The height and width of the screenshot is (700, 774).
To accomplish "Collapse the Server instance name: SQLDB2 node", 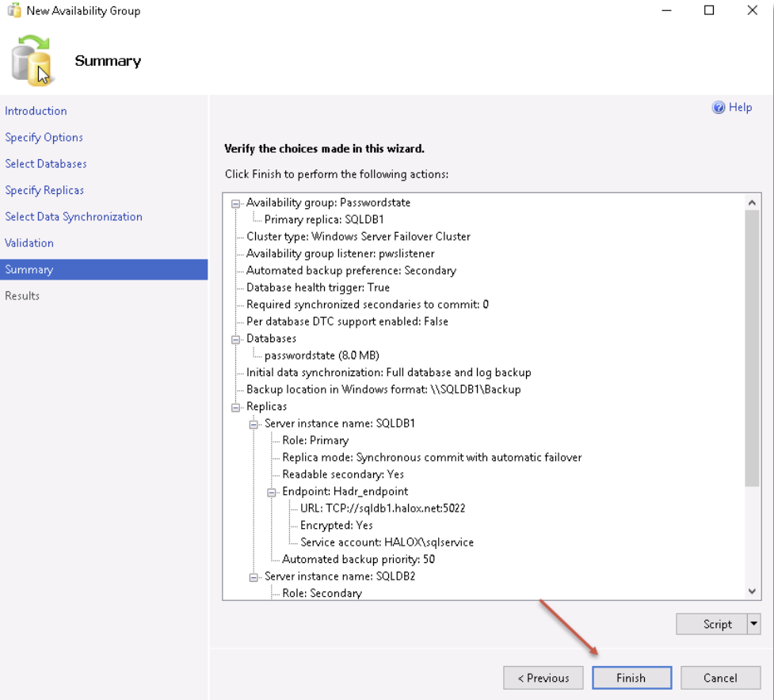I will [x=254, y=577].
